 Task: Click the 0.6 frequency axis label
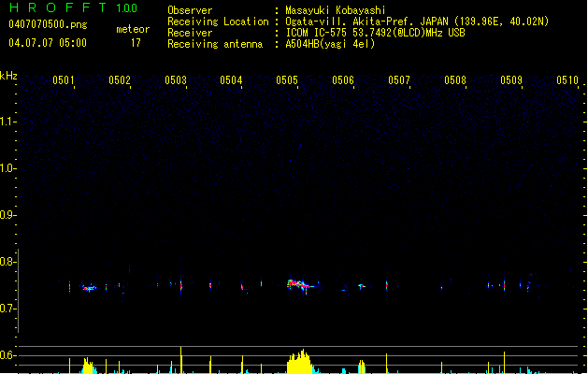pos(7,355)
